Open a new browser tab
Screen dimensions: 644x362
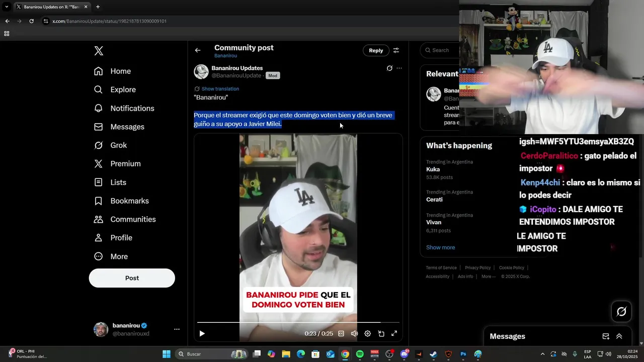[x=98, y=7]
